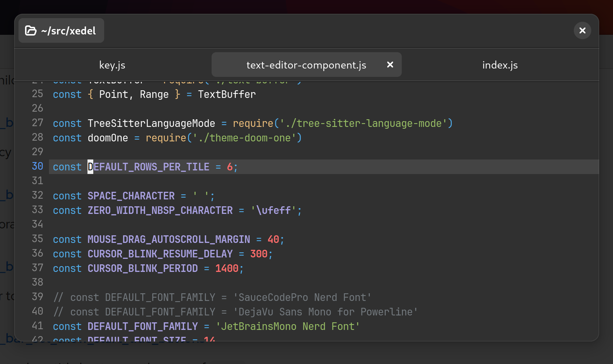Image resolution: width=613 pixels, height=364 pixels.
Task: Select the text-editor-component.js tab
Action: (306, 65)
